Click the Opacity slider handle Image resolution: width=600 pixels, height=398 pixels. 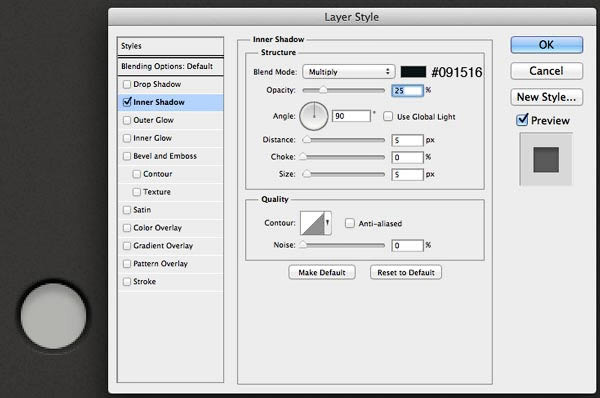pyautogui.click(x=323, y=90)
